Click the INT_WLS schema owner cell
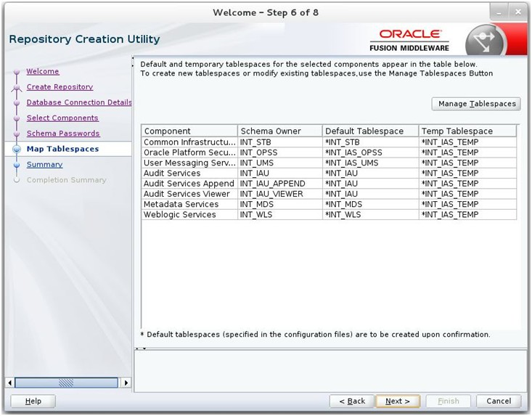Image resolution: width=532 pixels, height=416 pixels. (280, 215)
